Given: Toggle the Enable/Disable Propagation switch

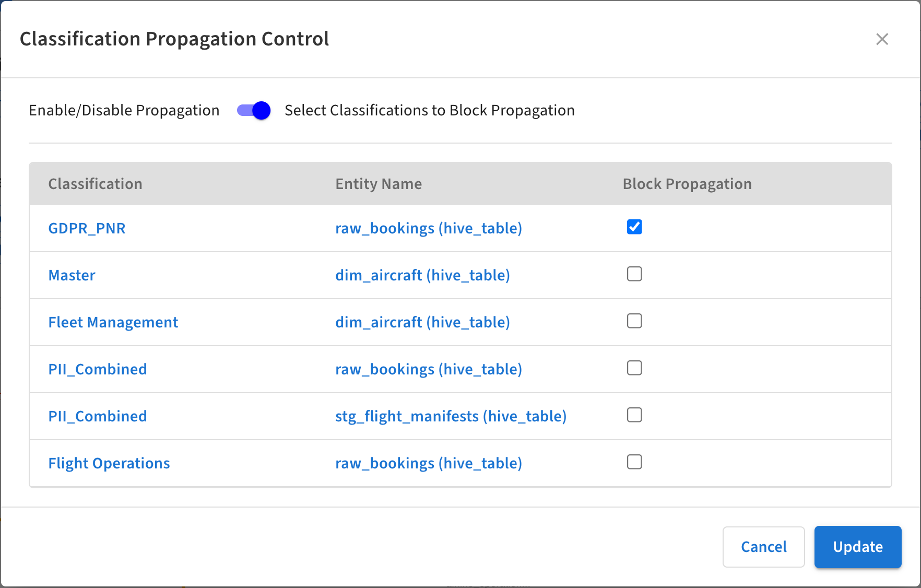Looking at the screenshot, I should (254, 111).
